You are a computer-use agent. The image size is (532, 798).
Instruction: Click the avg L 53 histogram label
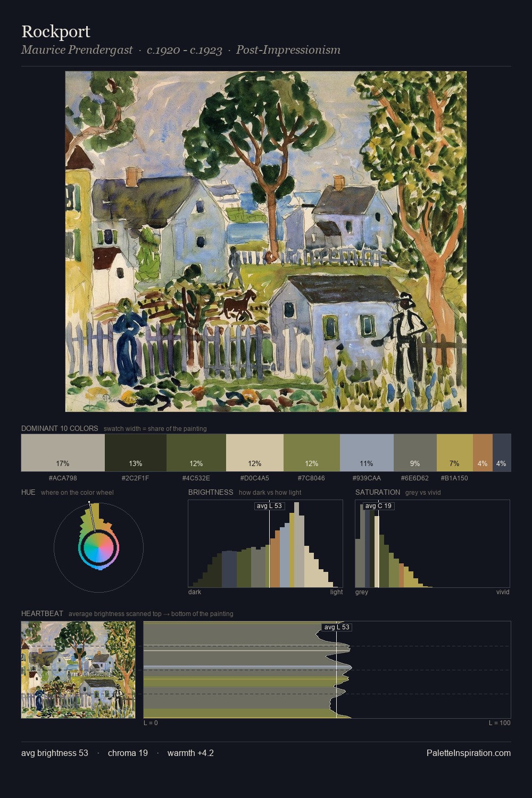[x=269, y=506]
